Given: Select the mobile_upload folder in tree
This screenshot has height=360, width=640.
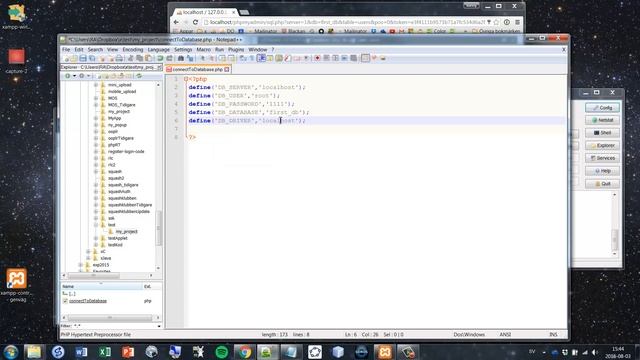Looking at the screenshot, I should click(x=122, y=91).
